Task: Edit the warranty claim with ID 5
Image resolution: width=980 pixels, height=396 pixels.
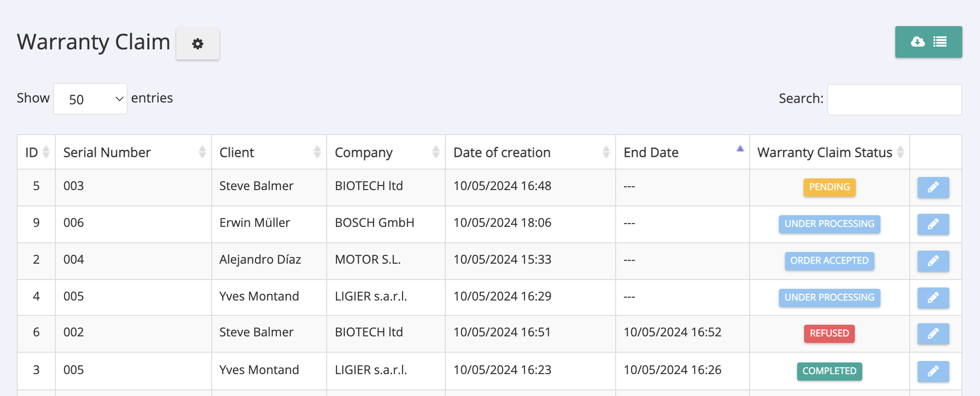Action: tap(933, 187)
